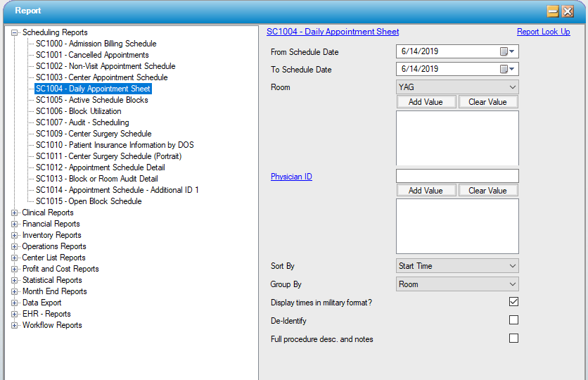The height and width of the screenshot is (380, 588).
Task: Click Add Value button under Room
Action: click(x=426, y=102)
